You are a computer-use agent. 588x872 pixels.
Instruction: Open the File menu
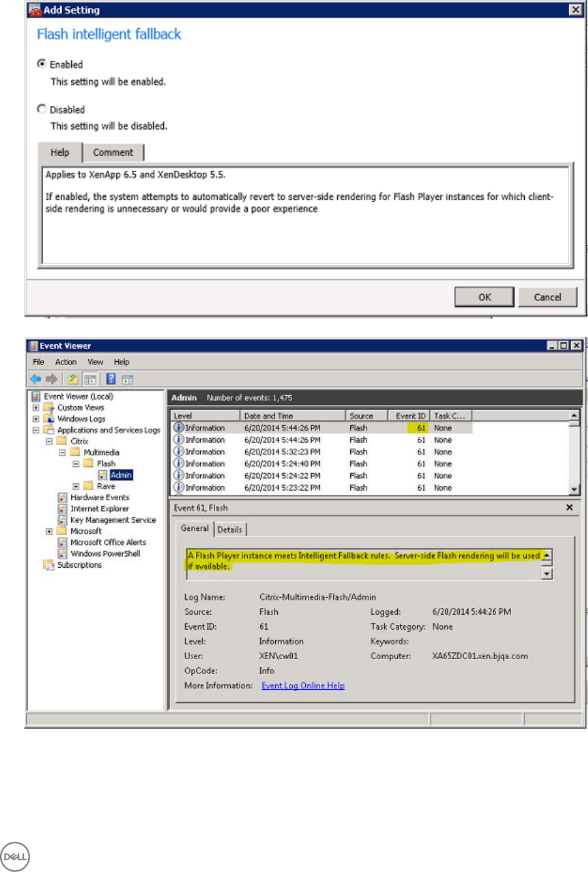(x=38, y=362)
